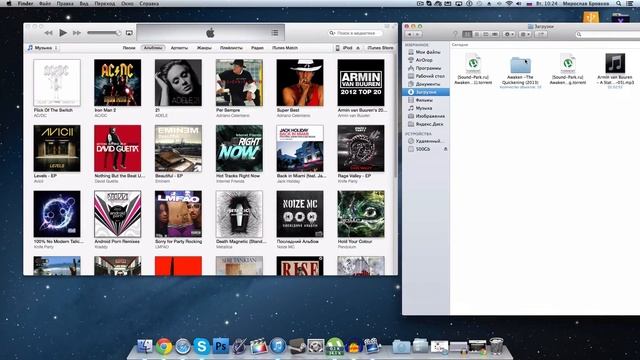
Task: Skip to the previous track in iTunes
Action: pos(48,33)
